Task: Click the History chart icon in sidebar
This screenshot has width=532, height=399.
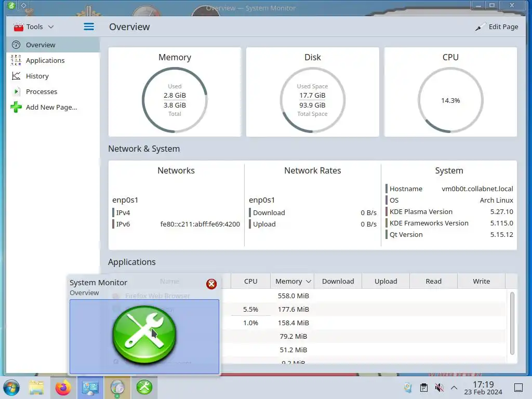Action: pyautogui.click(x=16, y=76)
